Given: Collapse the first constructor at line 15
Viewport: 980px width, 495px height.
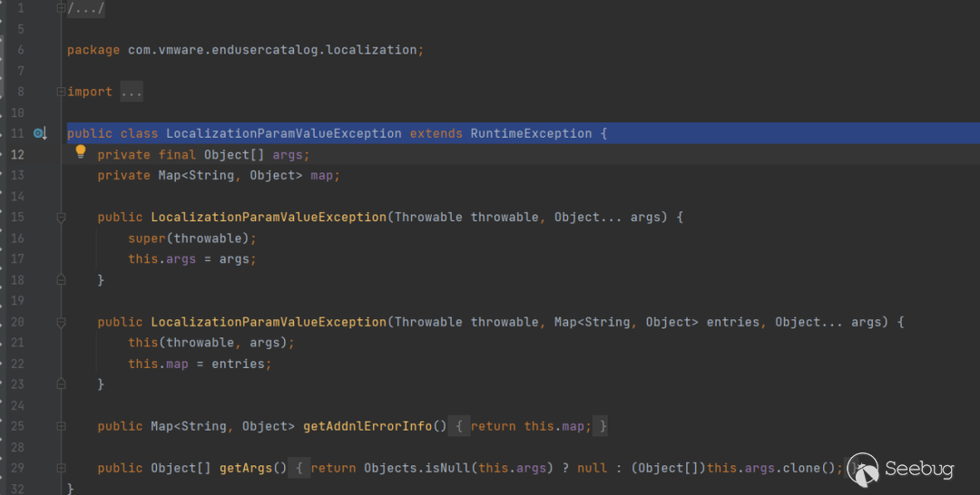Looking at the screenshot, I should (62, 218).
